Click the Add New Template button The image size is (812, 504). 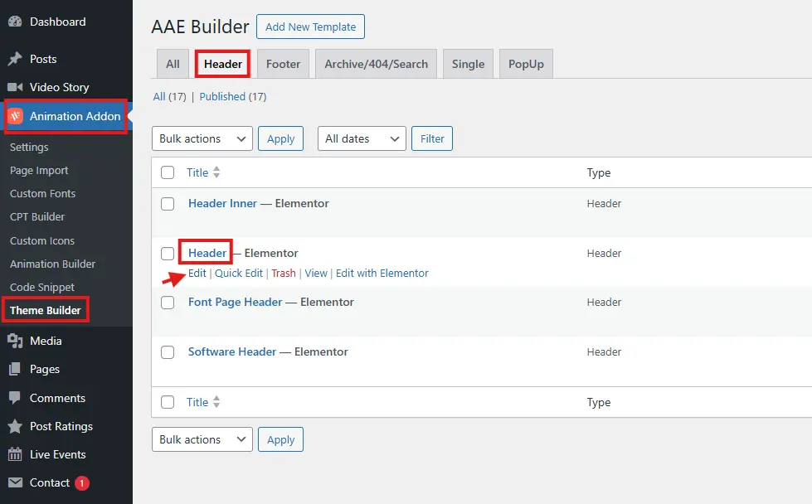coord(310,27)
